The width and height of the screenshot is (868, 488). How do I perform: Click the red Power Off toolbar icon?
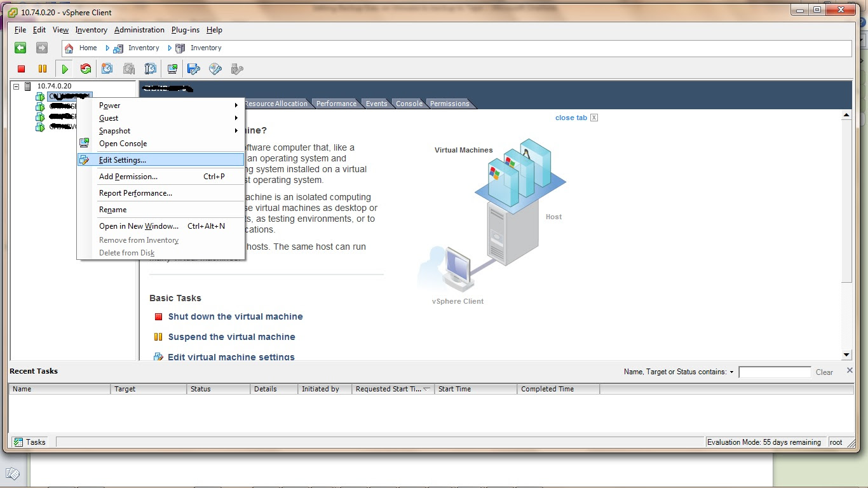(22, 69)
